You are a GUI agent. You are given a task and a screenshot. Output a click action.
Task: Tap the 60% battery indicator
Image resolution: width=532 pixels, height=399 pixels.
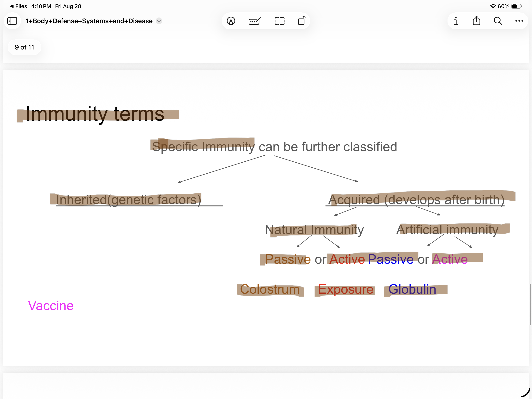[509, 6]
